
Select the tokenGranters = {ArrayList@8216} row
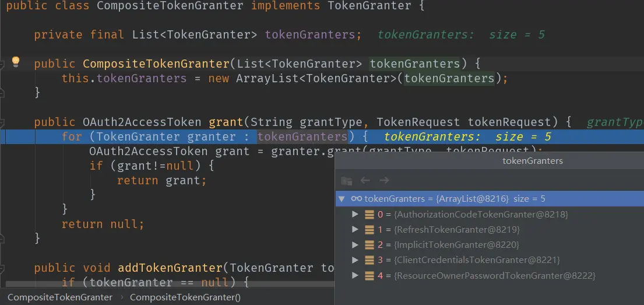(490, 199)
